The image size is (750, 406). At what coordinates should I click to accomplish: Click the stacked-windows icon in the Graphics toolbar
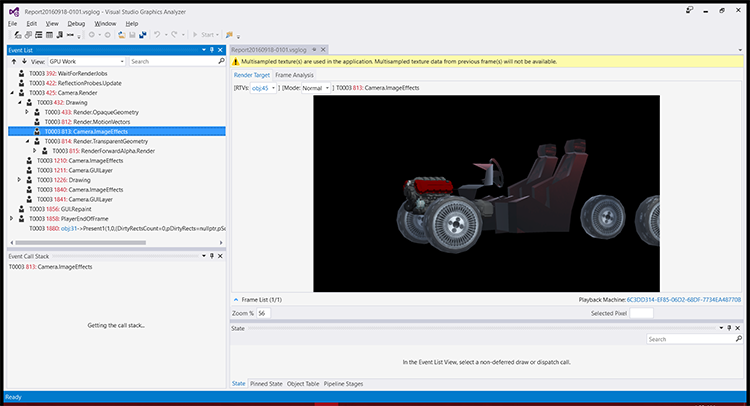pyautogui.click(x=28, y=35)
